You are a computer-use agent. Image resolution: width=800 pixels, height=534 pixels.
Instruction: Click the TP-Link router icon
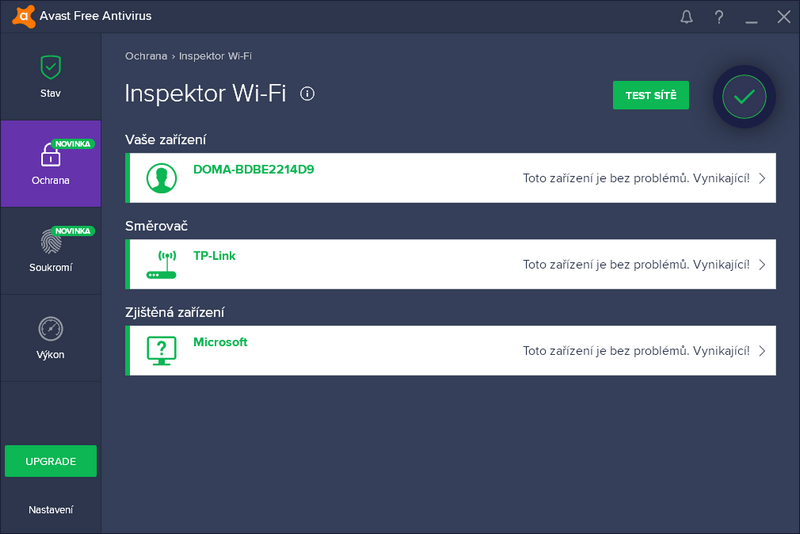pos(161,264)
